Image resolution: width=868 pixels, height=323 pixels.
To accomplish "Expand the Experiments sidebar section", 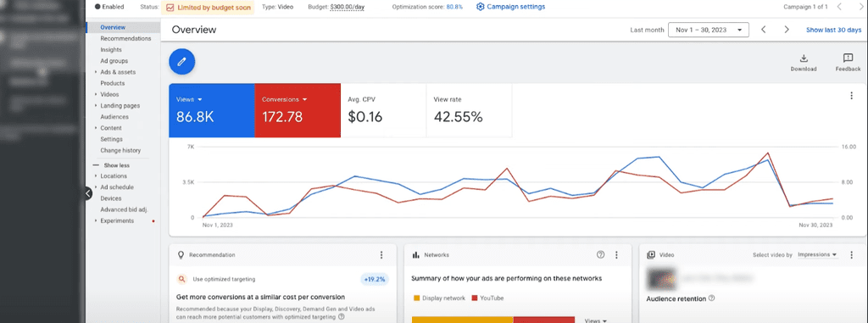I will point(96,220).
